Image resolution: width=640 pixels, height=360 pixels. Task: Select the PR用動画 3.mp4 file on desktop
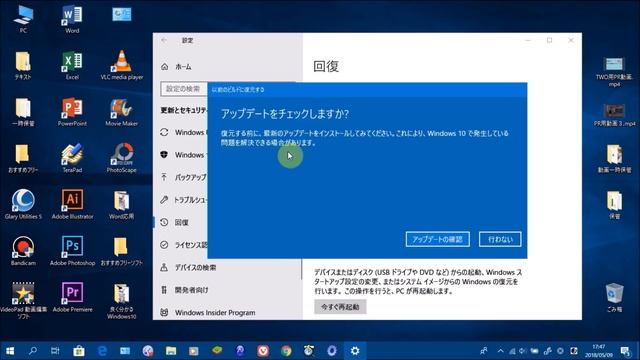pyautogui.click(x=614, y=115)
